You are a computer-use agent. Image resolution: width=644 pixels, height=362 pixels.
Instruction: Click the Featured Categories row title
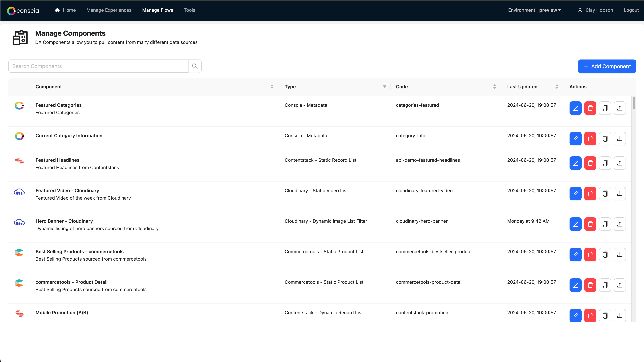[59, 105]
